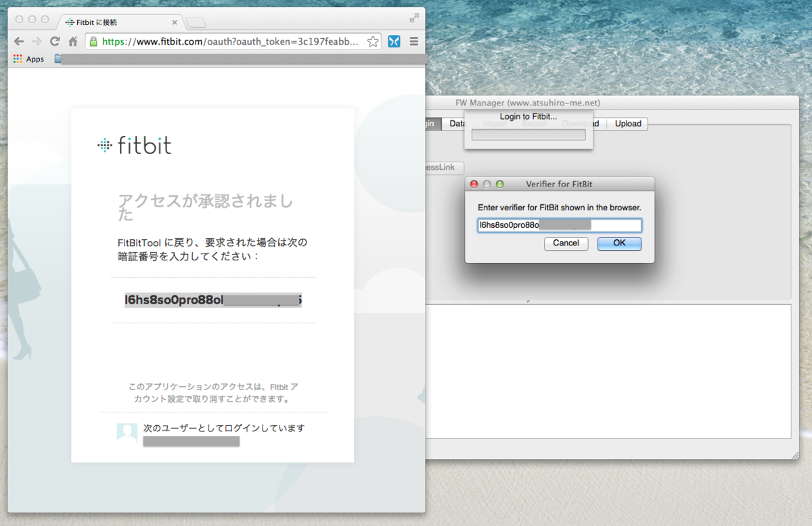This screenshot has width=812, height=526.
Task: Click the user avatar thumbnail on the page
Action: pos(127,432)
